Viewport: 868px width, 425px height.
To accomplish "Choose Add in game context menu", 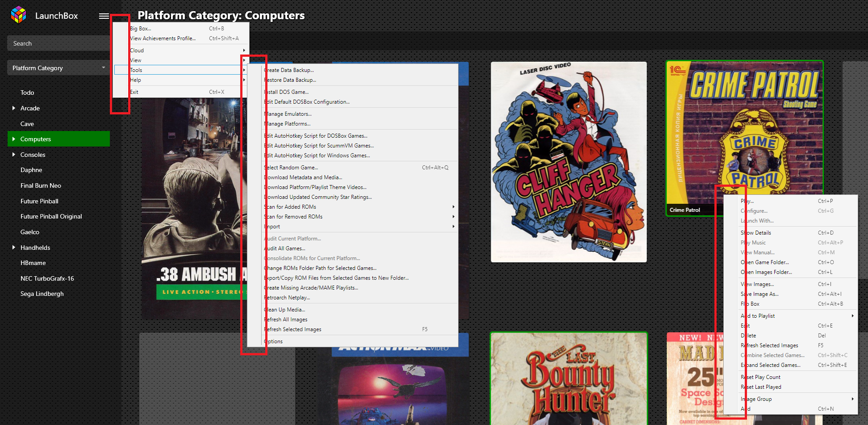I will coord(790,409).
